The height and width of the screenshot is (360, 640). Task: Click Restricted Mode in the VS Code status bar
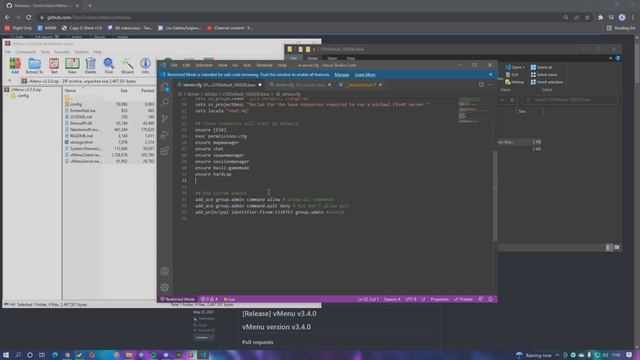tap(178, 299)
